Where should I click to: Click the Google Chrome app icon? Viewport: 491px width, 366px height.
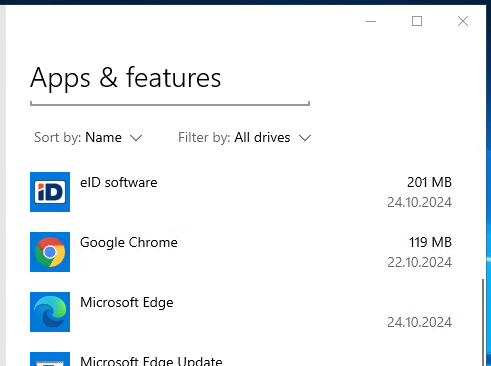click(50, 252)
